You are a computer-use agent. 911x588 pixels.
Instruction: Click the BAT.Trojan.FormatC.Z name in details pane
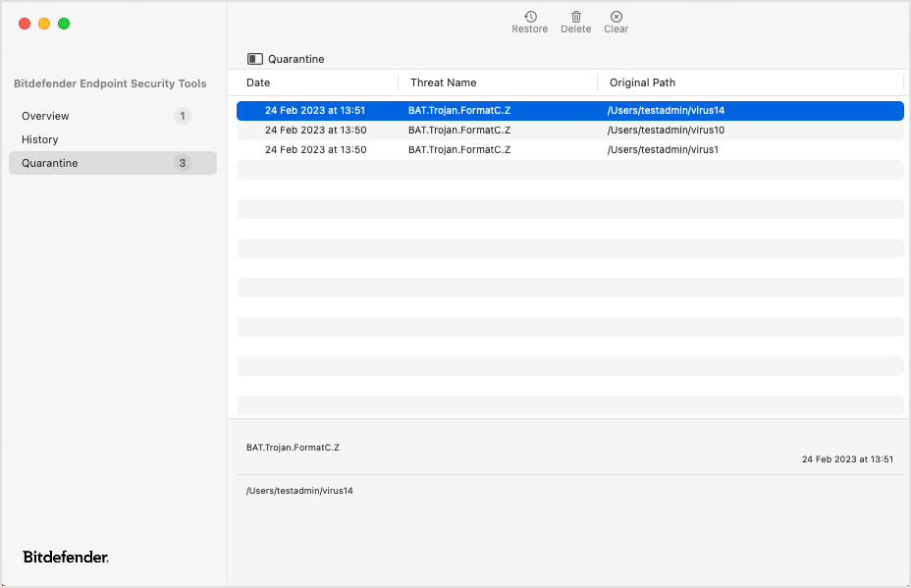tap(292, 447)
